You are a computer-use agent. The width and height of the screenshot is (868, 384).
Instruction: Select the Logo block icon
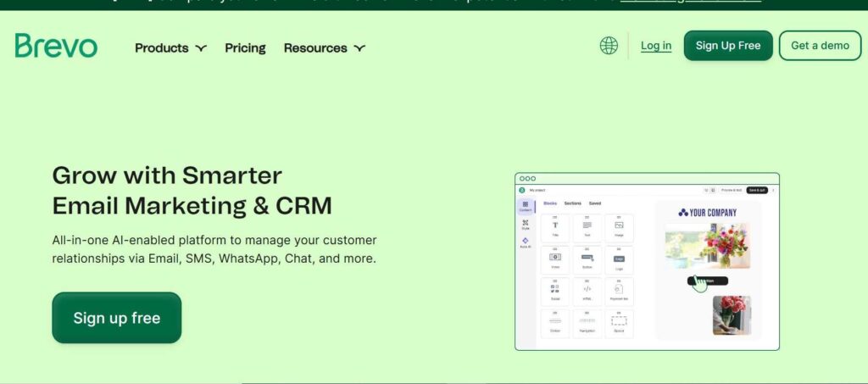tap(619, 260)
